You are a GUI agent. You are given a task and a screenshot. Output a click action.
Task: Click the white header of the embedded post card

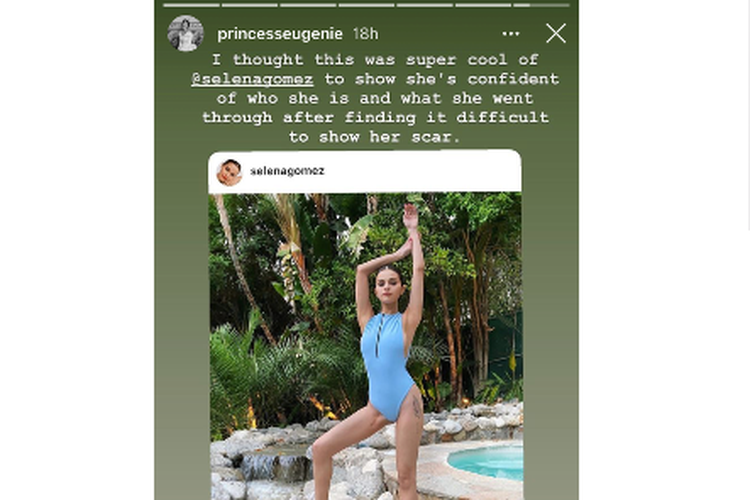pos(420,172)
